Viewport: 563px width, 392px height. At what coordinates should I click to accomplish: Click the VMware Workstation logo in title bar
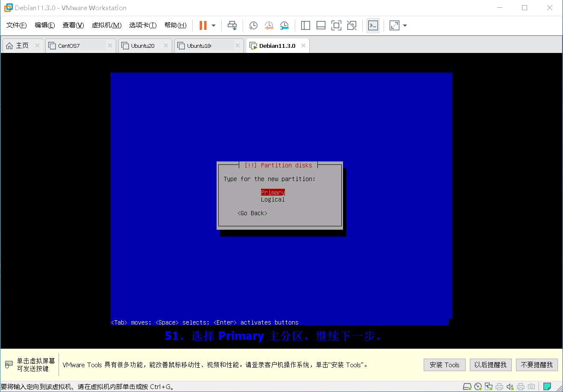coord(8,8)
